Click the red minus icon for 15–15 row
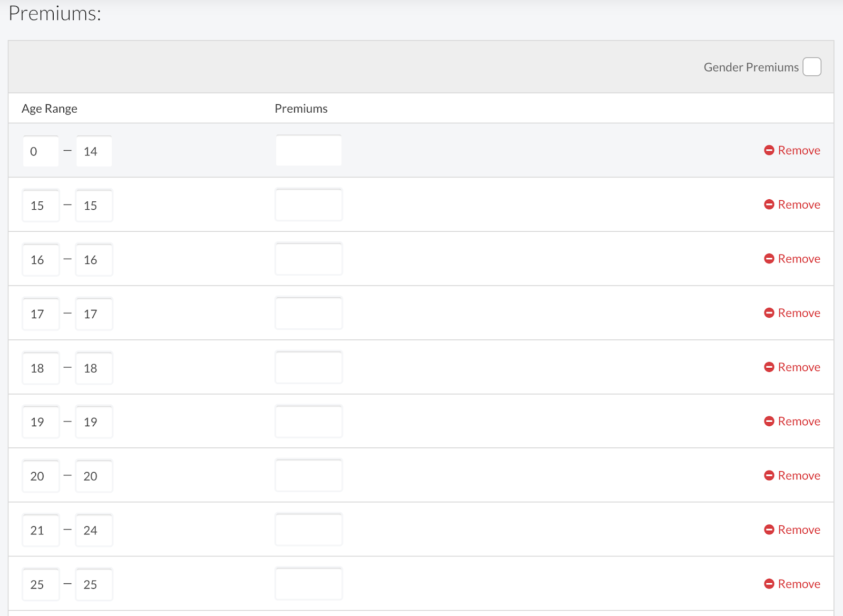The image size is (843, 616). [769, 204]
